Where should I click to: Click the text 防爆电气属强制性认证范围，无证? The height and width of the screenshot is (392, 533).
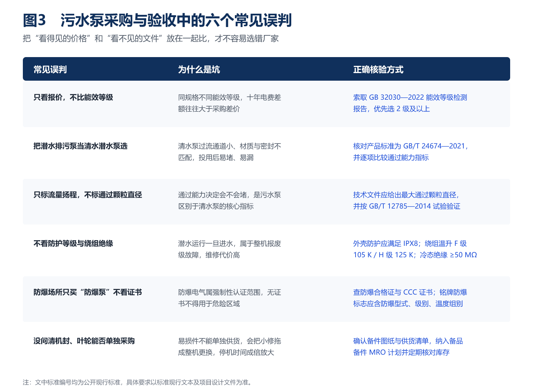click(x=230, y=292)
